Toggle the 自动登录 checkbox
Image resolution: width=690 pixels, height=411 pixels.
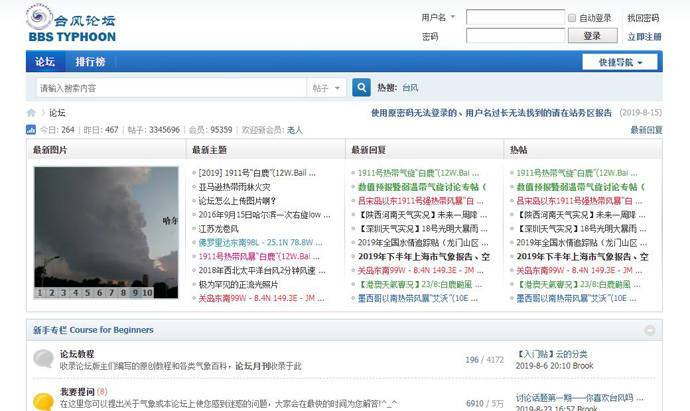[x=572, y=18]
